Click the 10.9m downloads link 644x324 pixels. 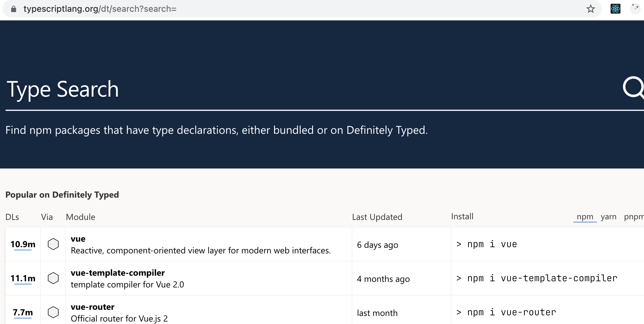[23, 244]
